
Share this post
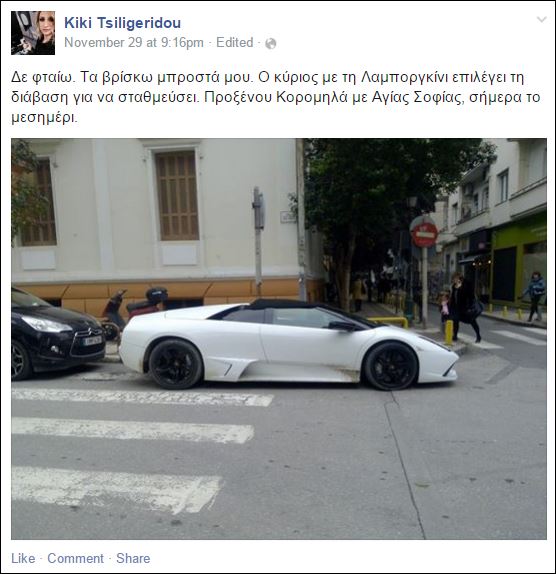(x=133, y=558)
